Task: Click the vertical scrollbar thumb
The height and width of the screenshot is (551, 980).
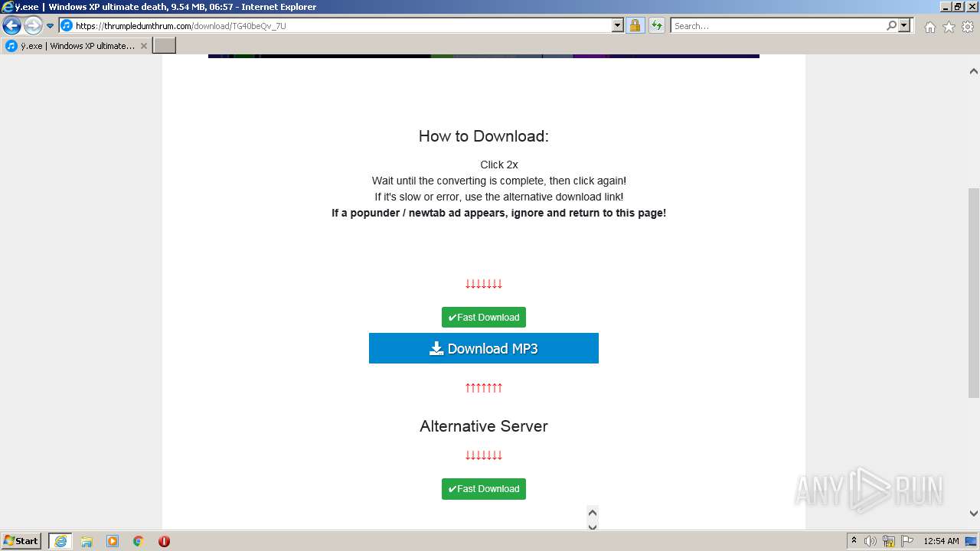Action: click(x=973, y=293)
